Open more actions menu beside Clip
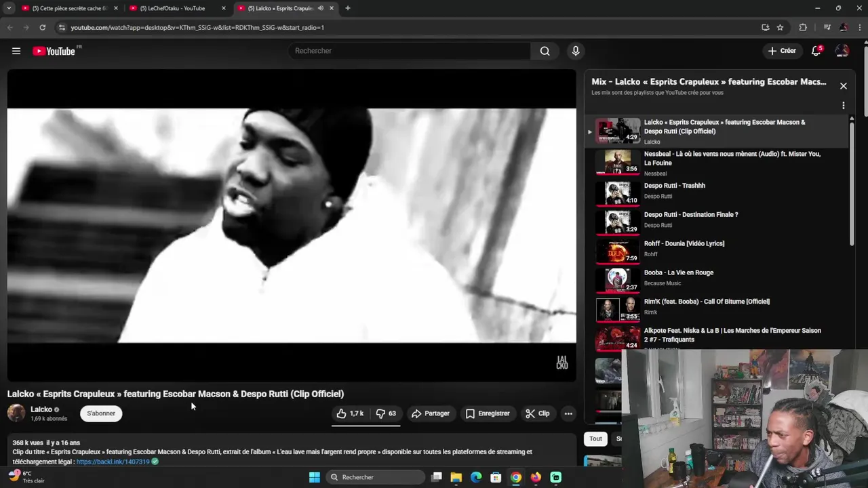This screenshot has width=868, height=488. (x=568, y=413)
